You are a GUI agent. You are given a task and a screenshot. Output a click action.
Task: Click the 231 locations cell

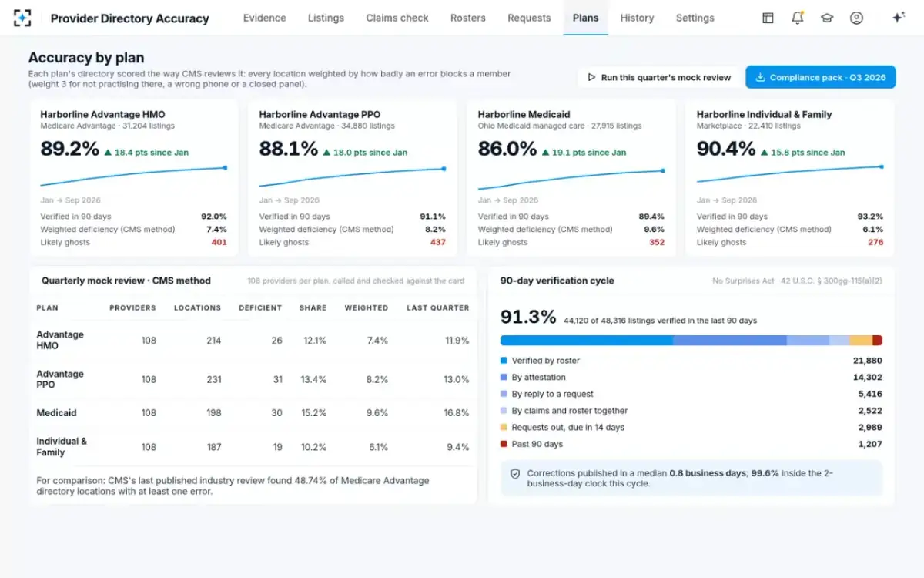click(214, 379)
